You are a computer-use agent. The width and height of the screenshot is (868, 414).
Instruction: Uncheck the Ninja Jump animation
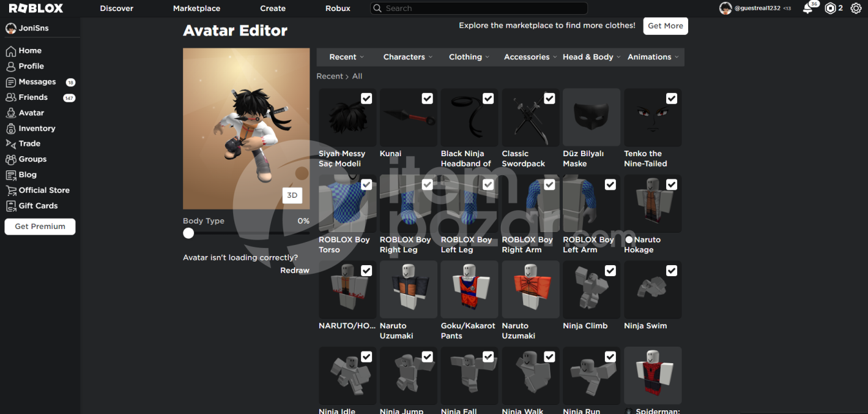[x=428, y=356]
